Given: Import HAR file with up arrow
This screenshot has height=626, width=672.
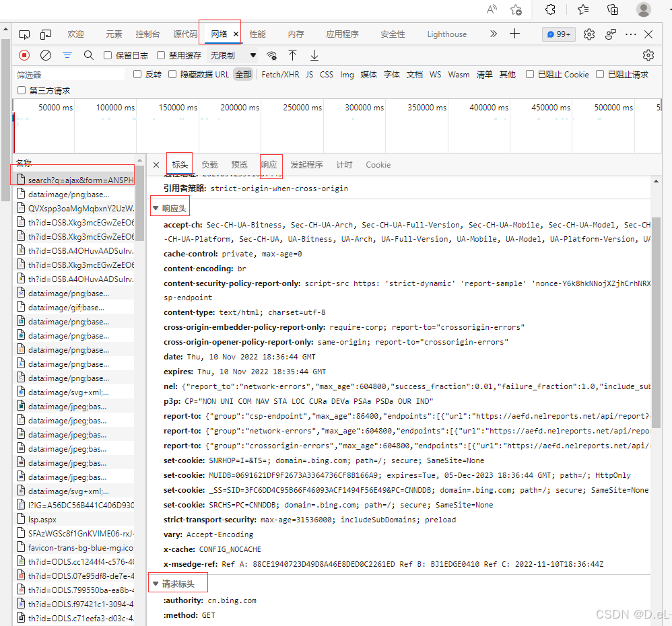Looking at the screenshot, I should click(x=292, y=55).
